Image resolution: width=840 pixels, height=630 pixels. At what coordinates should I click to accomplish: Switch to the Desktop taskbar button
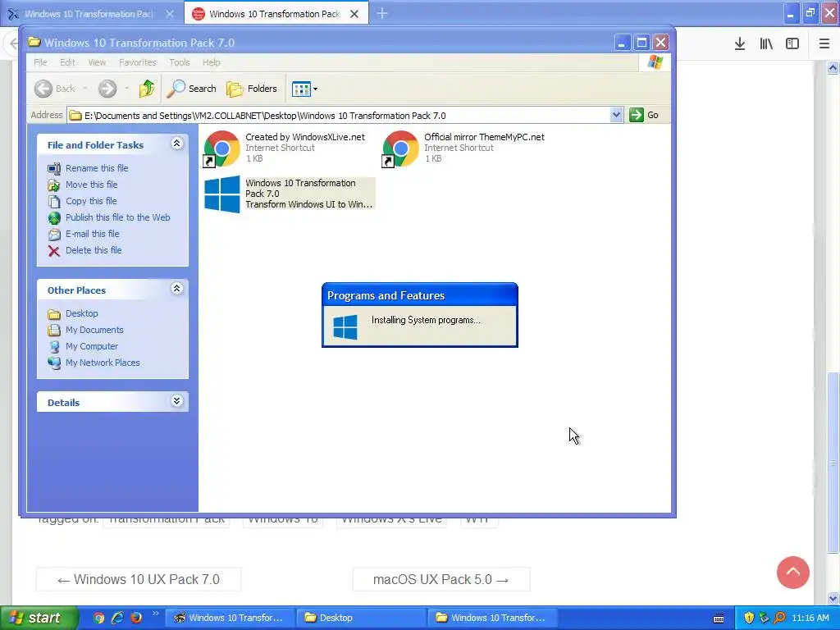click(362, 618)
